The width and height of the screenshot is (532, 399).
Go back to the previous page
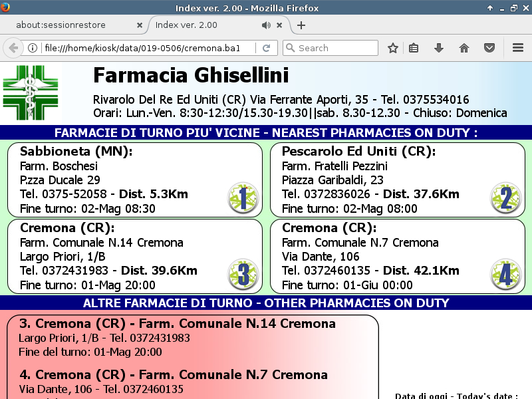pyautogui.click(x=13, y=48)
